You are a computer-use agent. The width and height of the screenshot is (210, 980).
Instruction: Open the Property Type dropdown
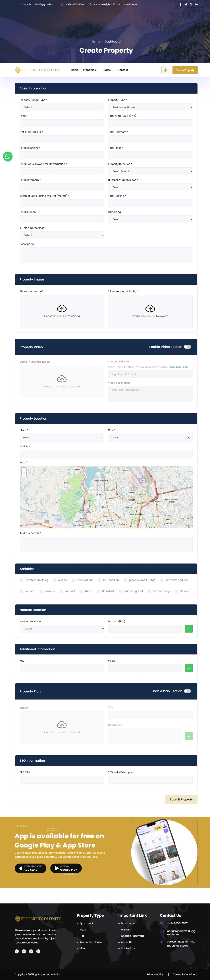[x=150, y=107]
